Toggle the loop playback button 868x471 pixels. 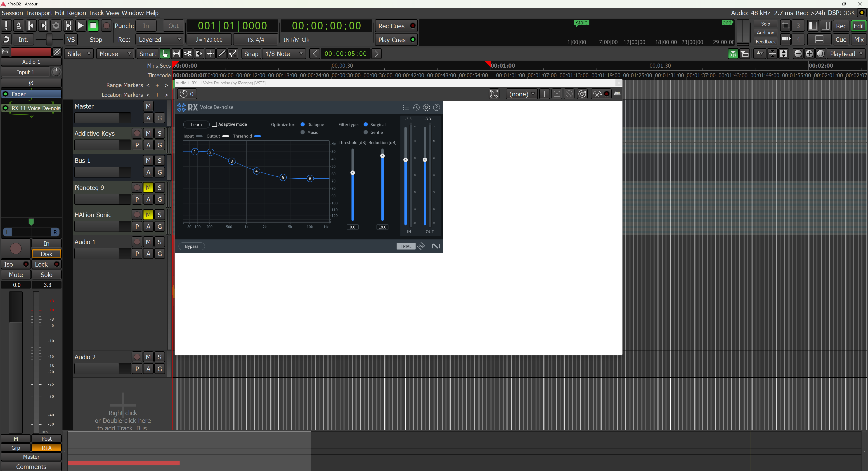click(56, 26)
